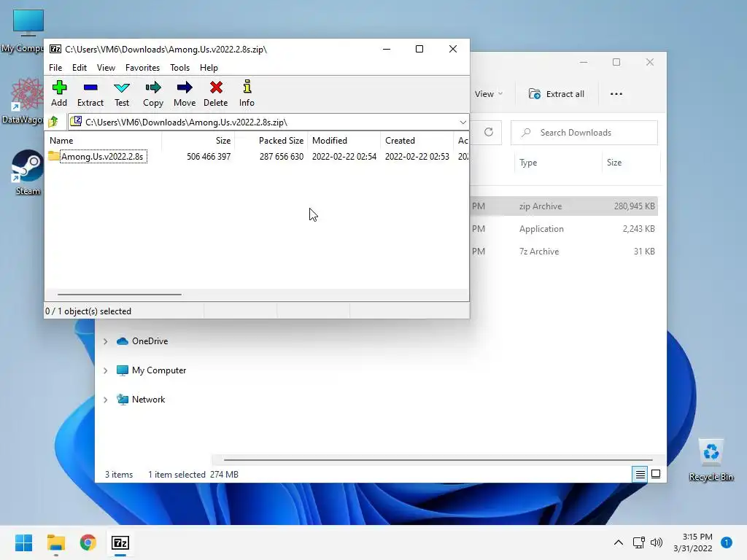This screenshot has height=560, width=747.
Task: Sort 7-Zip list by Packed Size column
Action: tap(271, 141)
